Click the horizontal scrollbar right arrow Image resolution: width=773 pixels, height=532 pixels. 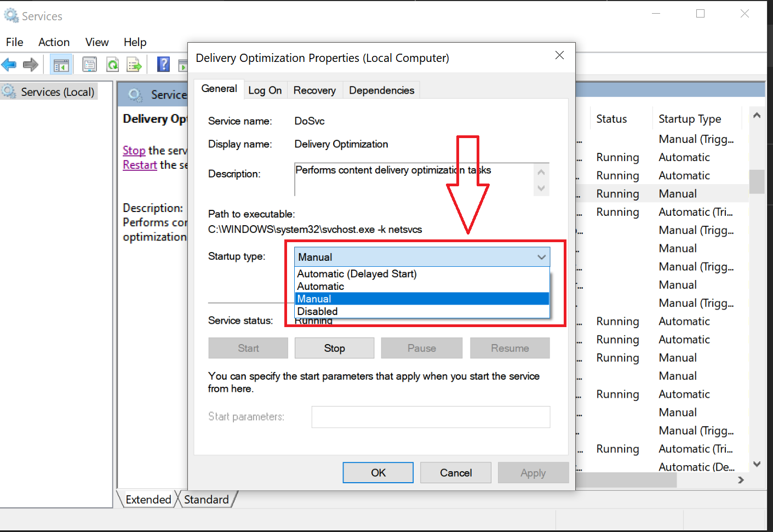(741, 480)
